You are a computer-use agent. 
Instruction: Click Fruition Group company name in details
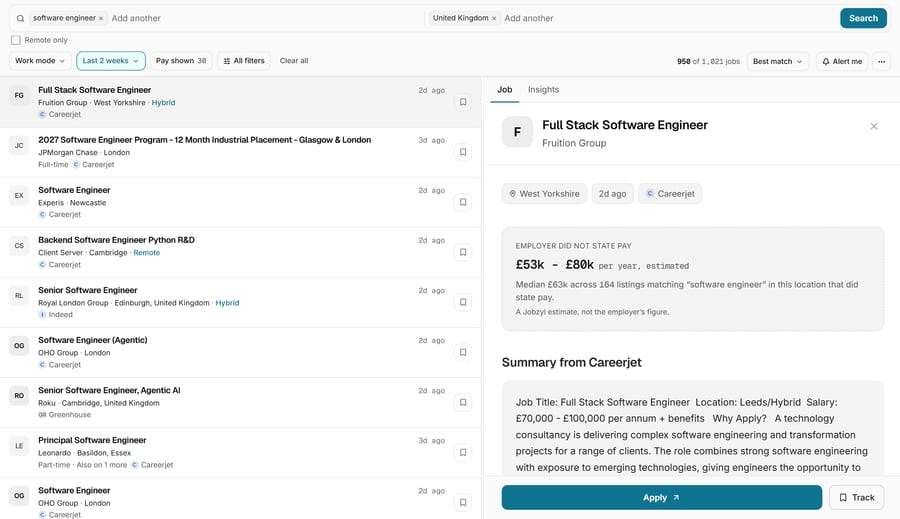[x=574, y=143]
